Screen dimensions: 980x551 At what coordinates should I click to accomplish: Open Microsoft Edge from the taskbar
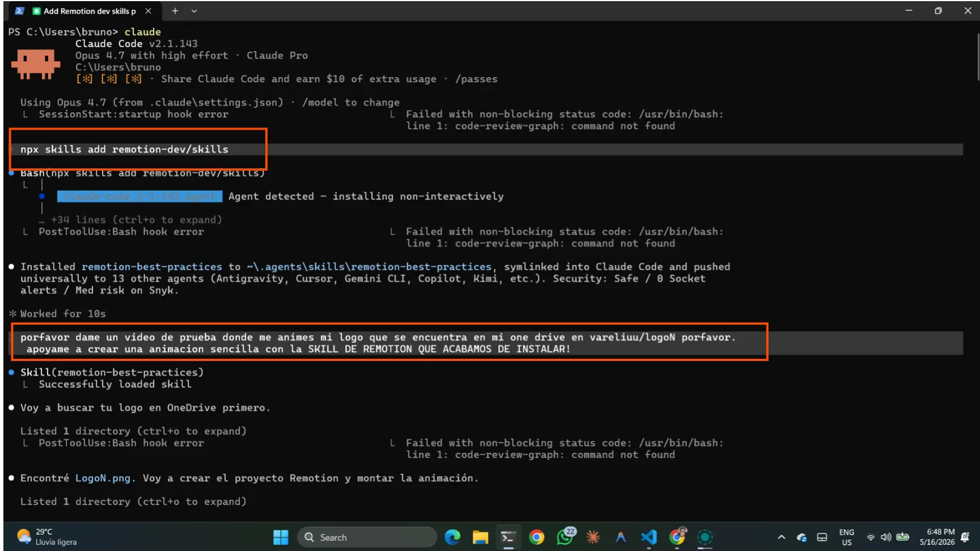pos(452,537)
